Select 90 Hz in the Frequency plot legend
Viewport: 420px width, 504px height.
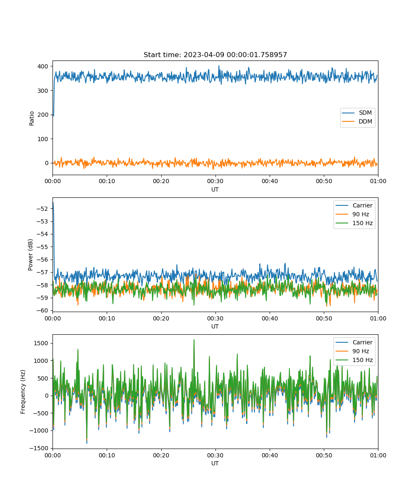354,351
